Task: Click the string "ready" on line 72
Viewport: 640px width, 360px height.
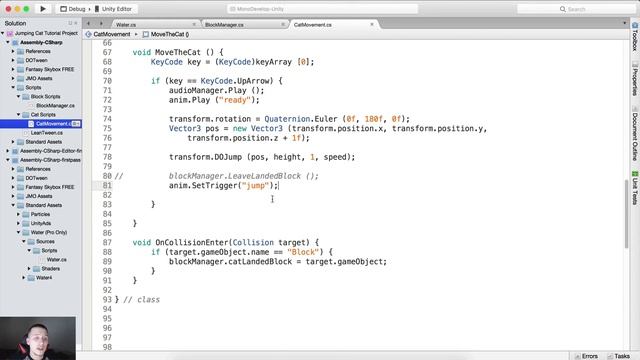Action: (235, 100)
